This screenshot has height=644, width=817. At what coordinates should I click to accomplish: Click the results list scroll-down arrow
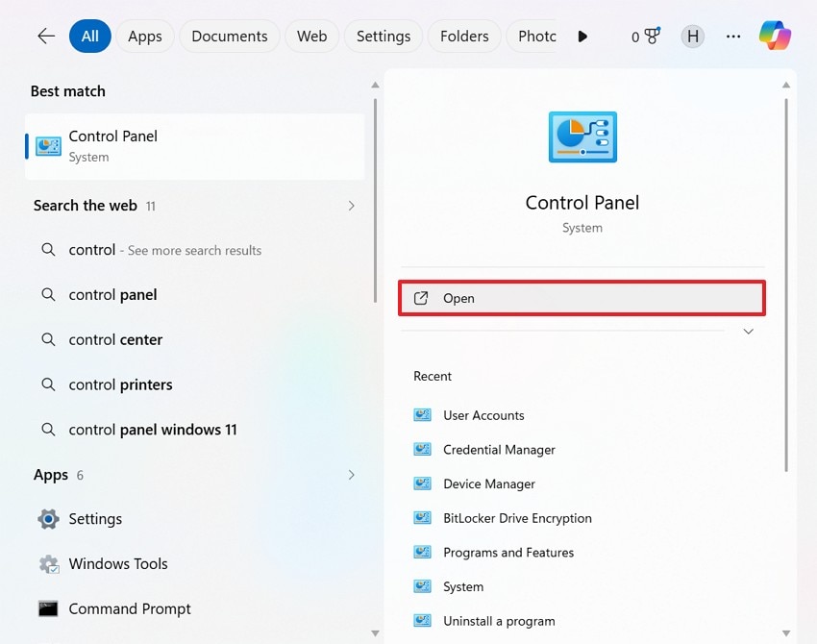[x=375, y=633]
